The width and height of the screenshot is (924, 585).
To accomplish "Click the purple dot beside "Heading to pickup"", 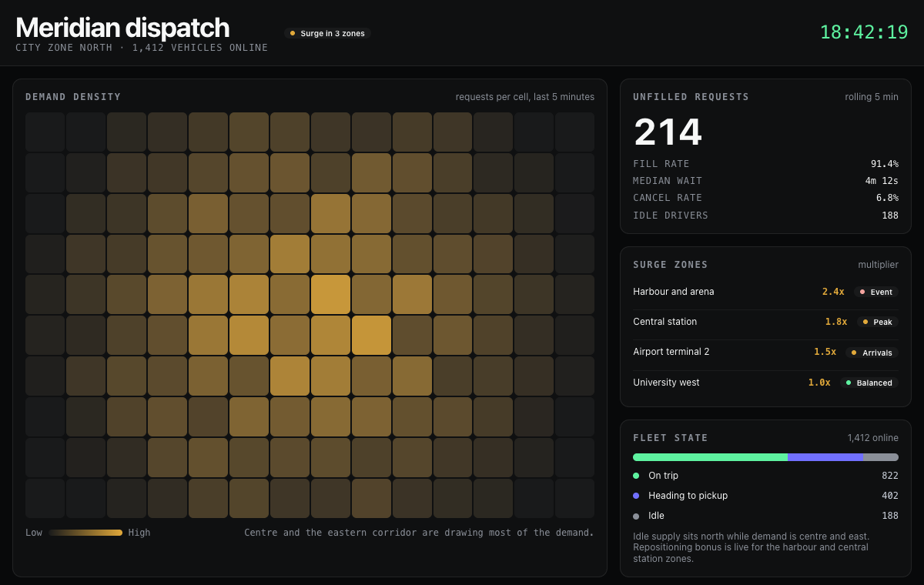I will coord(636,496).
